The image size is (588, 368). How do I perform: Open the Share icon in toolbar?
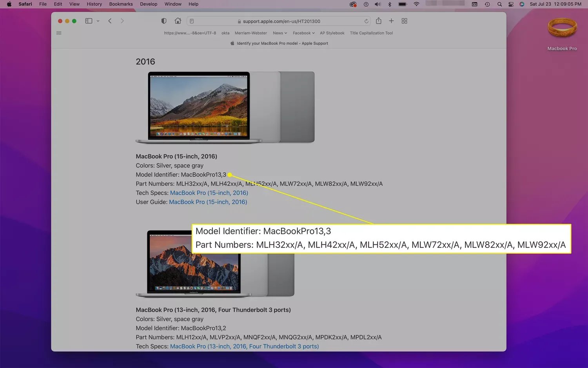point(378,21)
